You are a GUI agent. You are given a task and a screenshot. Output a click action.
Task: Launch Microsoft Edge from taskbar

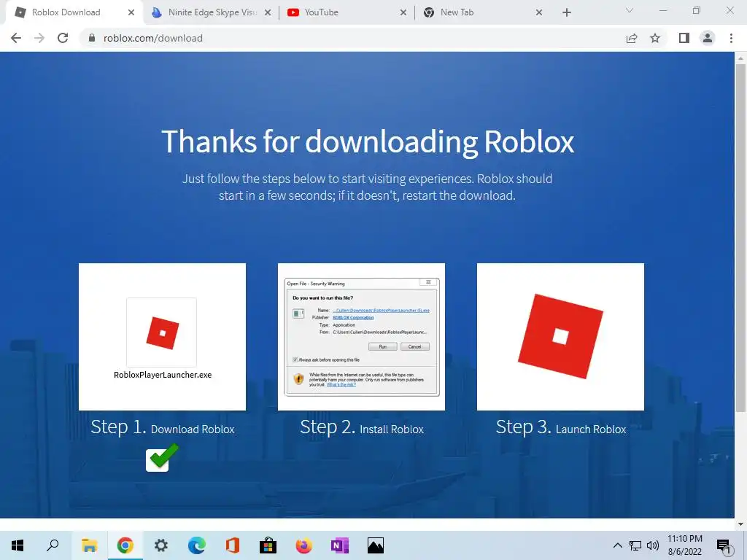197,545
